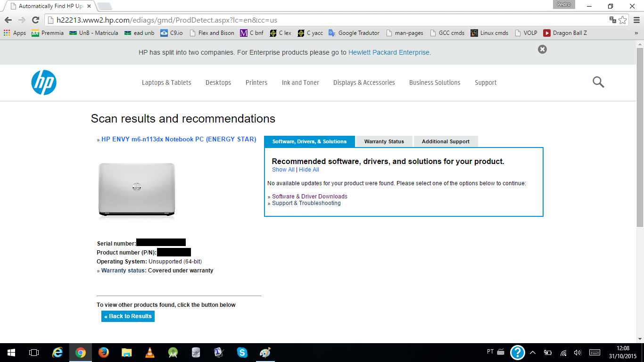Open the Windows Start menu
644x362 pixels.
tap(11, 353)
